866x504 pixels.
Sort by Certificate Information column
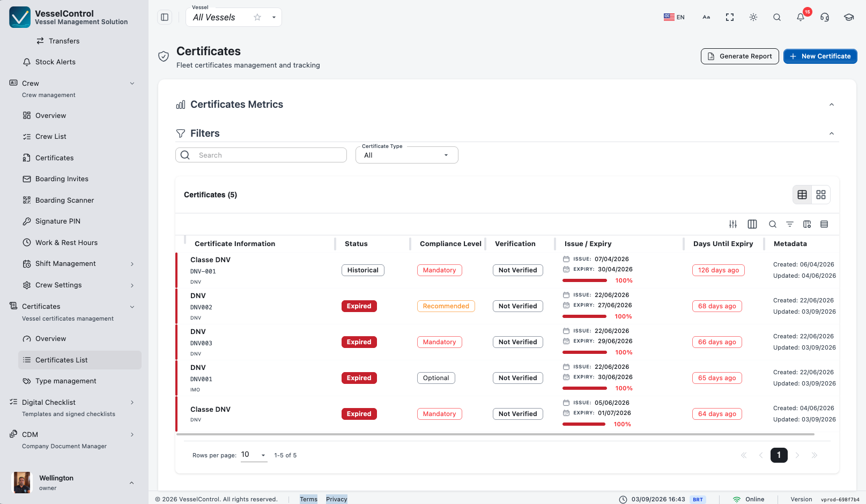(x=235, y=243)
